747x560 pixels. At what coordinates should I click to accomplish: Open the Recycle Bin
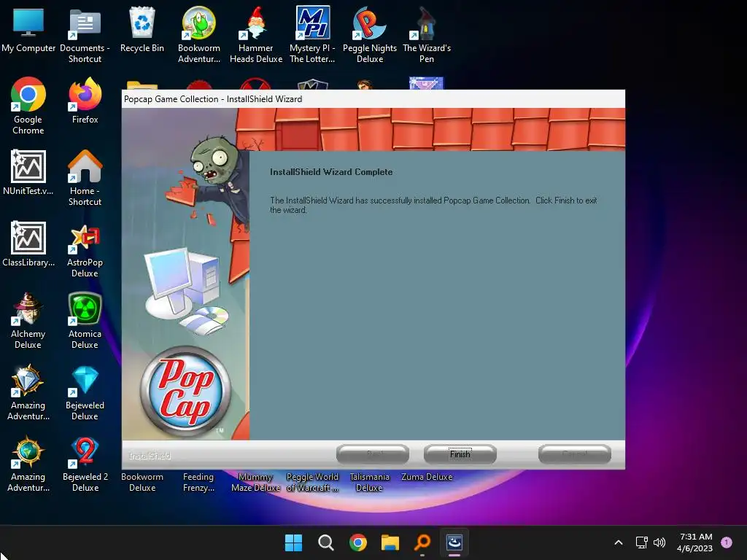142,29
